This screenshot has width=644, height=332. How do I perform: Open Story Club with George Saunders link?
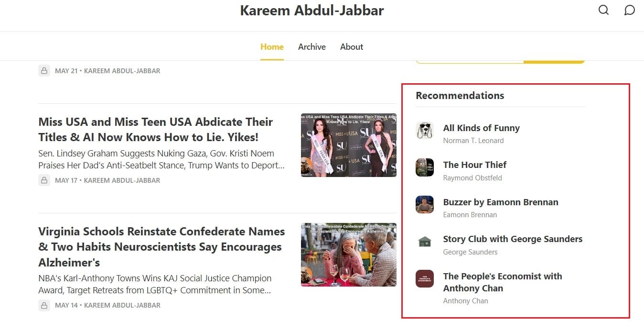(513, 239)
